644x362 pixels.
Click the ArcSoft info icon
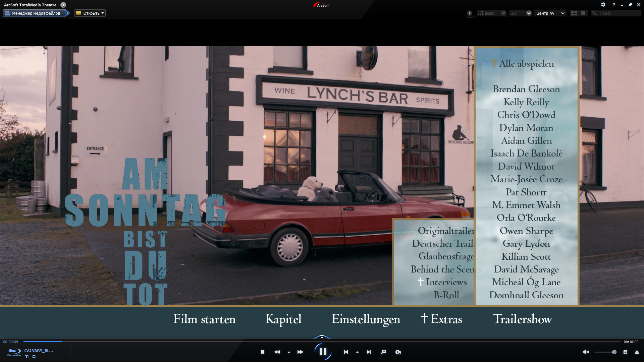pos(63,5)
